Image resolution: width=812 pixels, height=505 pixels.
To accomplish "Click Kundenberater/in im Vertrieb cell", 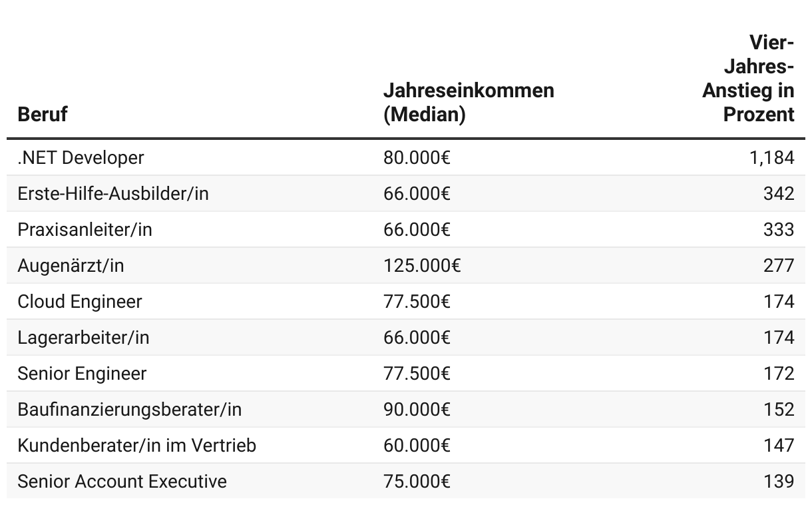I will 136,445.
